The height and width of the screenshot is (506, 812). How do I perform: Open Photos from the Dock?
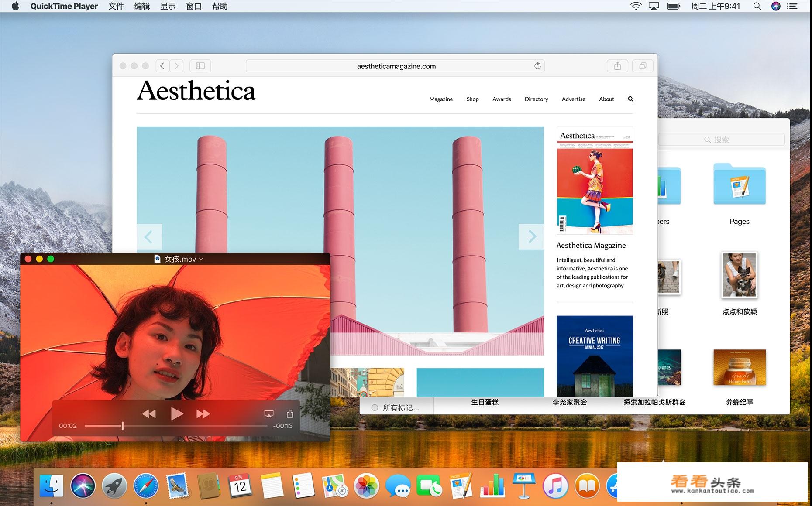click(366, 485)
